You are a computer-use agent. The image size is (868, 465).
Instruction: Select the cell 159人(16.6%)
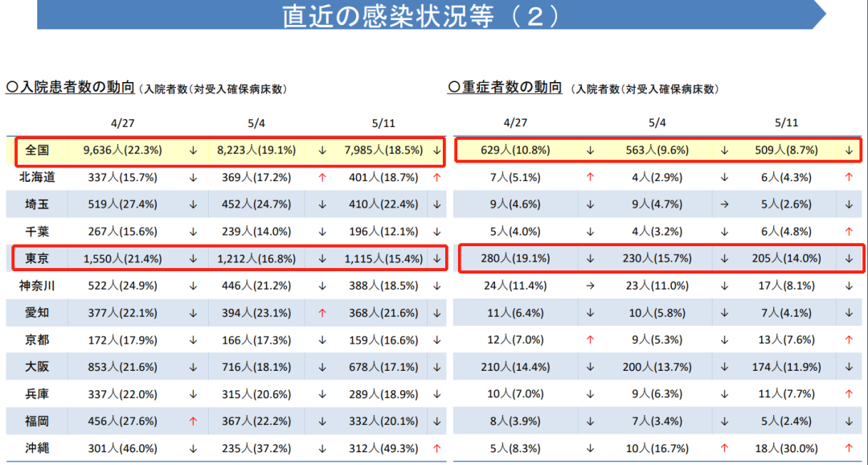click(x=384, y=339)
